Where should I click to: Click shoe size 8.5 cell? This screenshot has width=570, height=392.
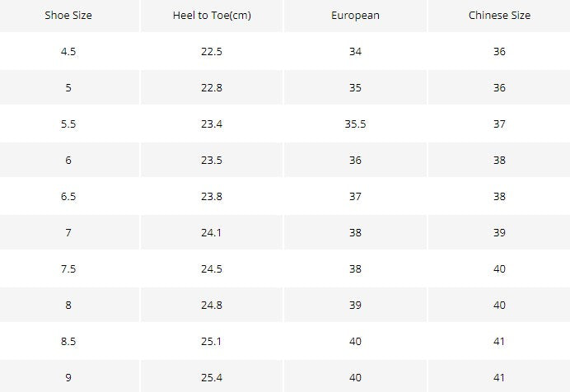[68, 341]
